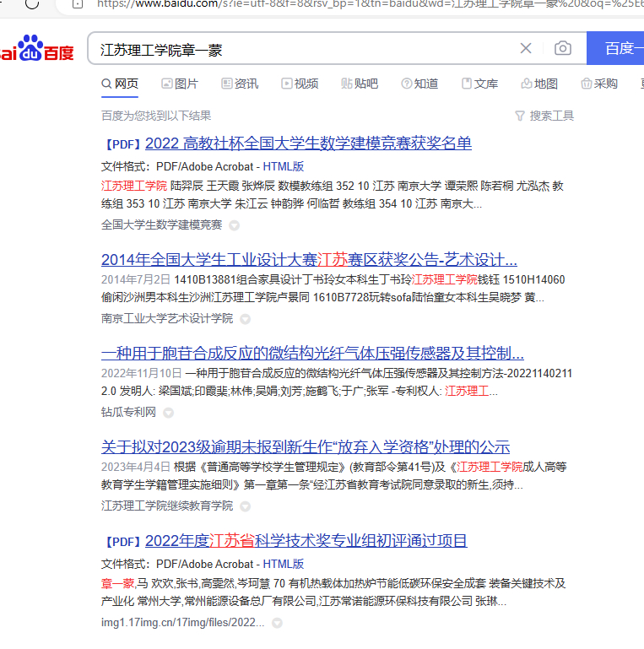This screenshot has height=649, width=644.
Task: Click the address bar URL
Action: (370, 3)
